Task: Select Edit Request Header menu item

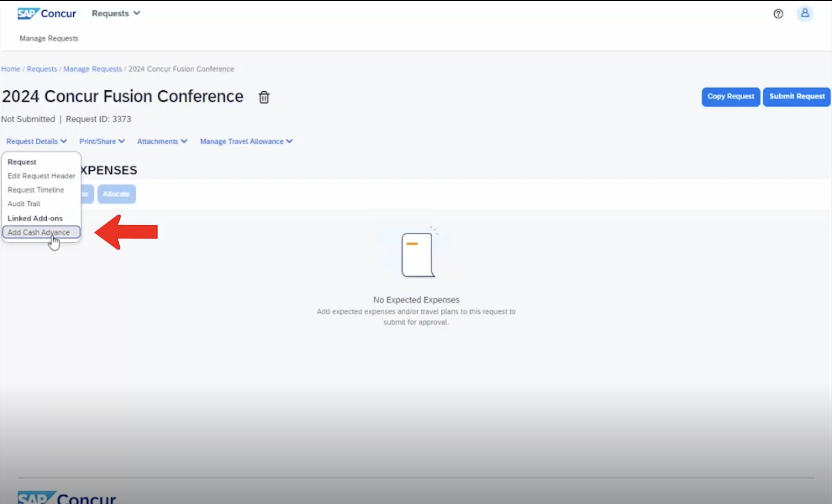Action: tap(41, 176)
